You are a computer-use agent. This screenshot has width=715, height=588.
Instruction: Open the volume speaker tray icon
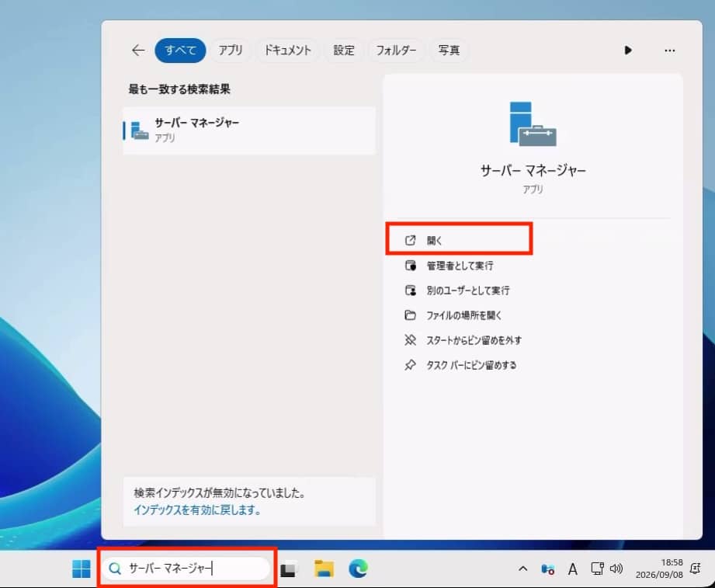tap(616, 569)
